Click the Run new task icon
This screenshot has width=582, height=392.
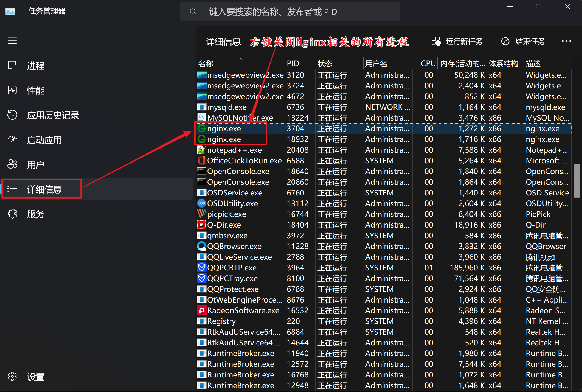coord(436,41)
